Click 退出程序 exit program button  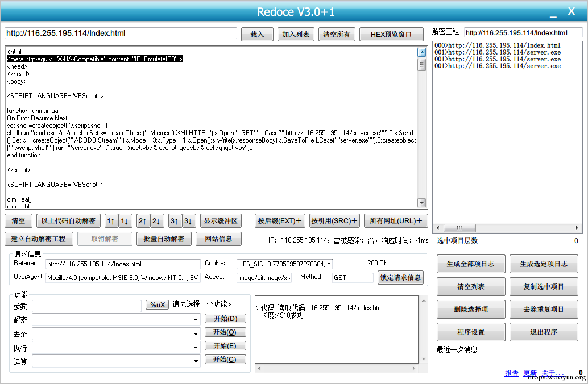(544, 332)
